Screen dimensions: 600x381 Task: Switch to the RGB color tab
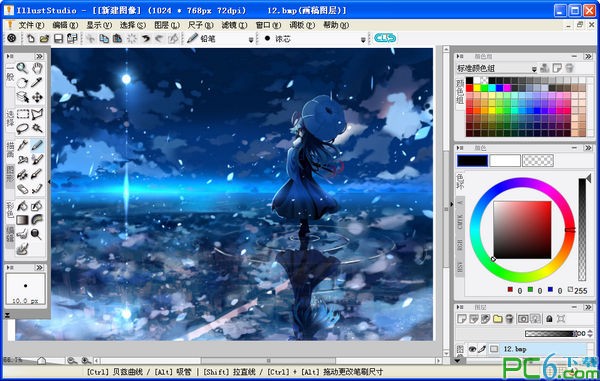tap(460, 245)
